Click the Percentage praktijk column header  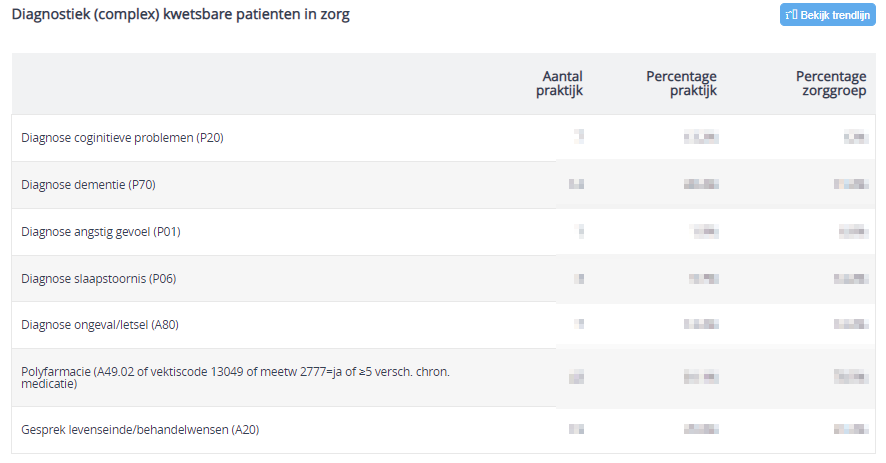(681, 84)
